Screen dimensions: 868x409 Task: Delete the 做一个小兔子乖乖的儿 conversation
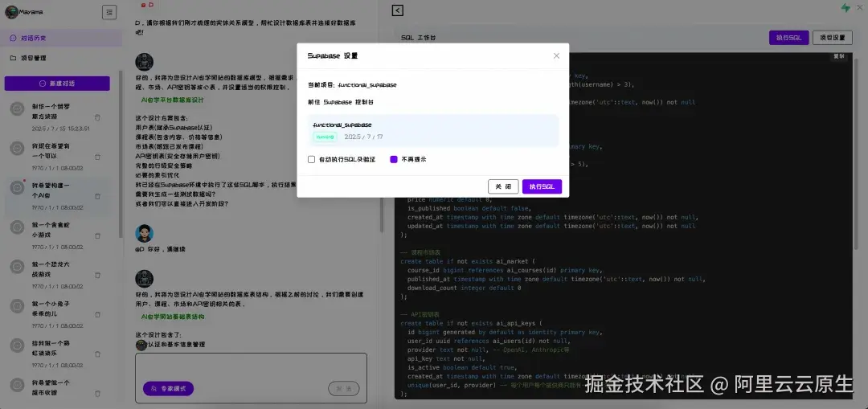click(97, 314)
